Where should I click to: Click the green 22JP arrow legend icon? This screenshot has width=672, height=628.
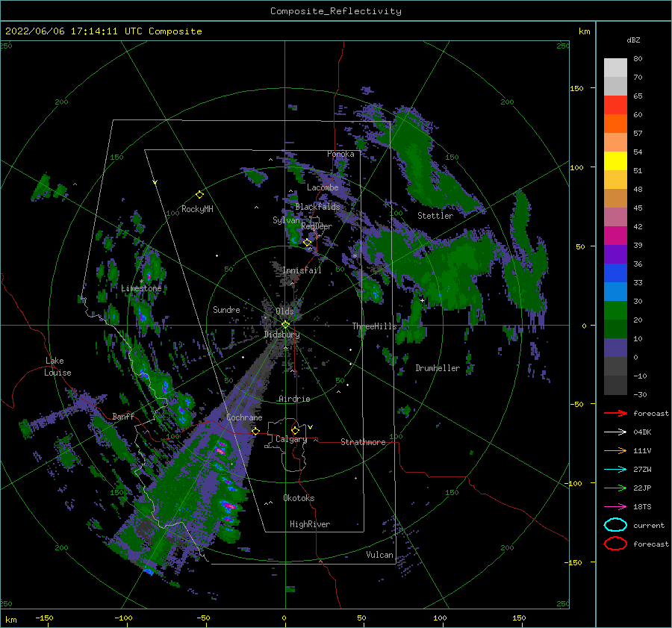click(615, 488)
